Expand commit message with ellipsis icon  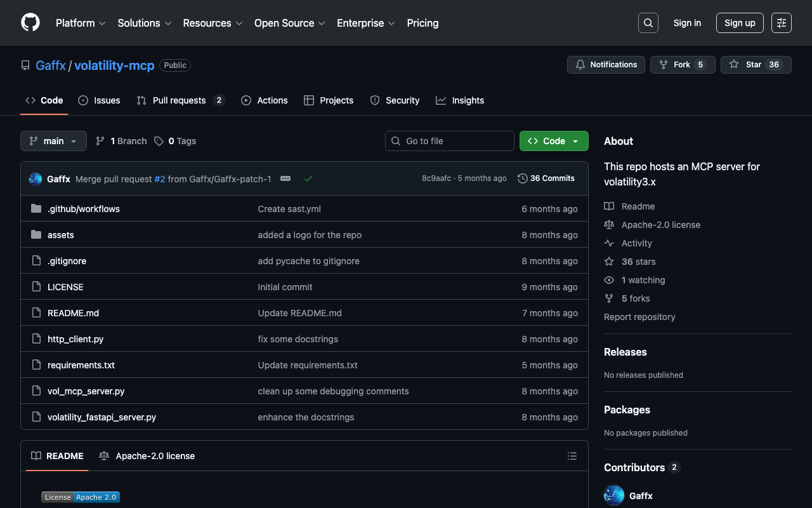point(285,179)
